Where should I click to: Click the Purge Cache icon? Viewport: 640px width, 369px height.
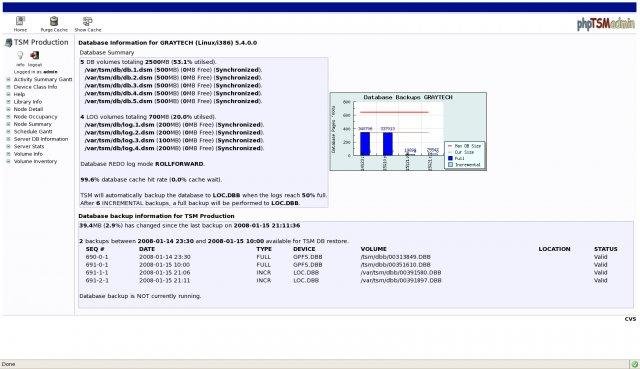54,21
